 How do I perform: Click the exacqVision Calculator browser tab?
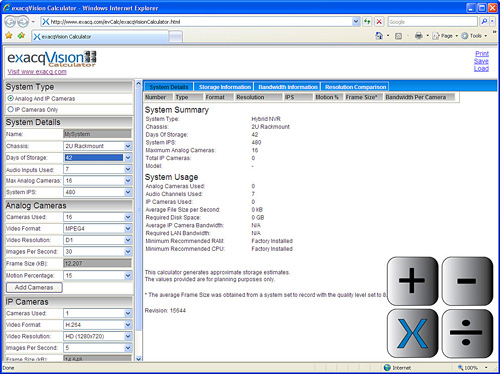(100, 37)
